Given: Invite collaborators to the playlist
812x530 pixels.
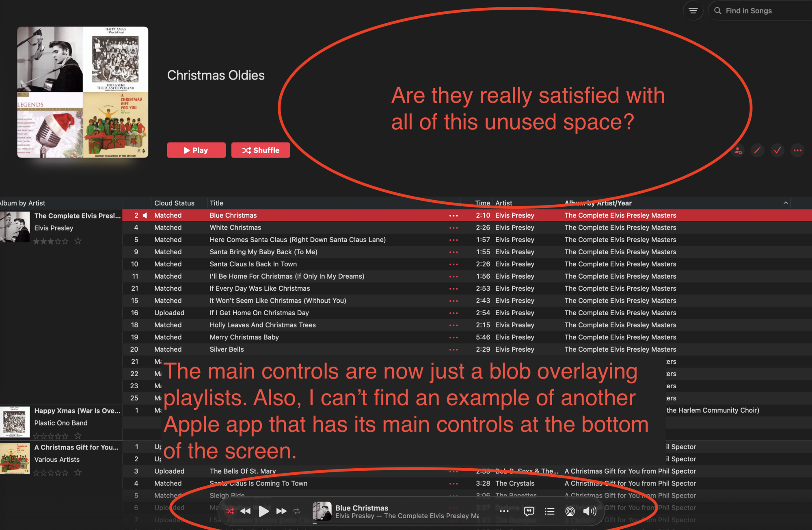Looking at the screenshot, I should (x=738, y=151).
